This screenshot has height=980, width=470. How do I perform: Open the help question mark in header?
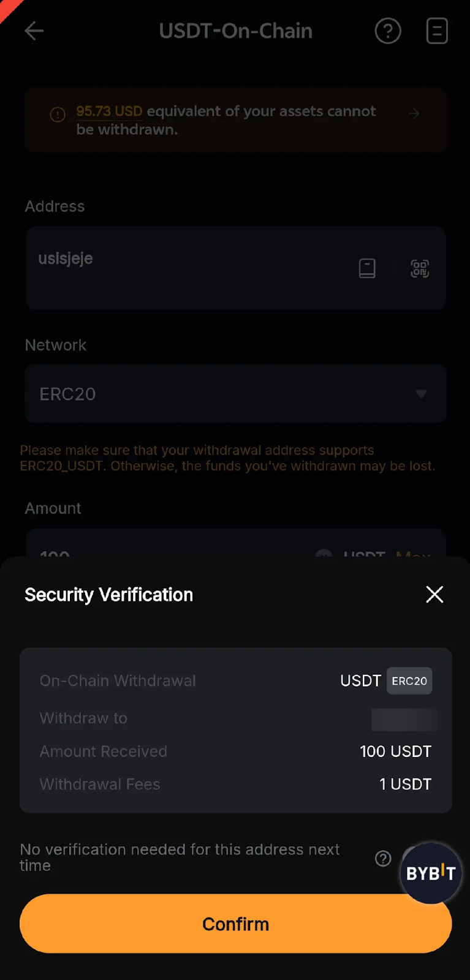pos(388,31)
